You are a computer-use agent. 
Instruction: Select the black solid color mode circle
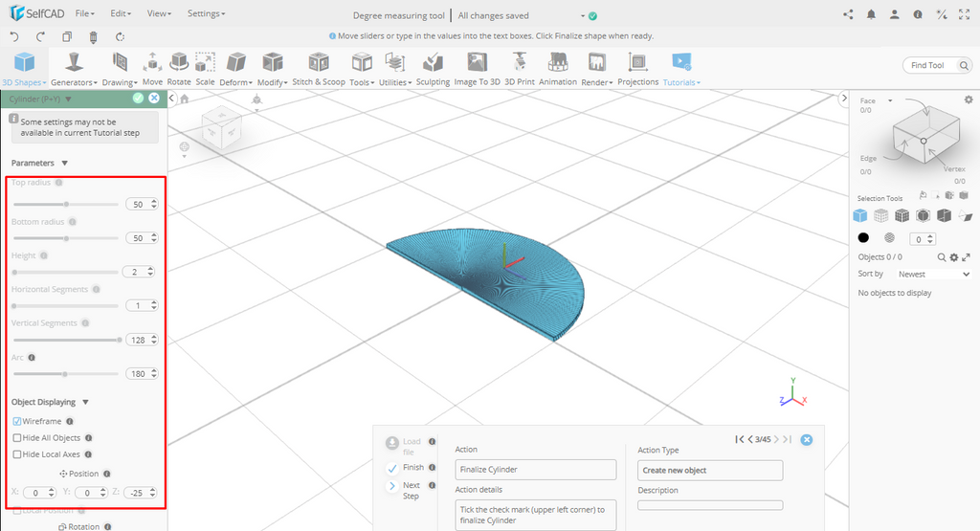863,238
